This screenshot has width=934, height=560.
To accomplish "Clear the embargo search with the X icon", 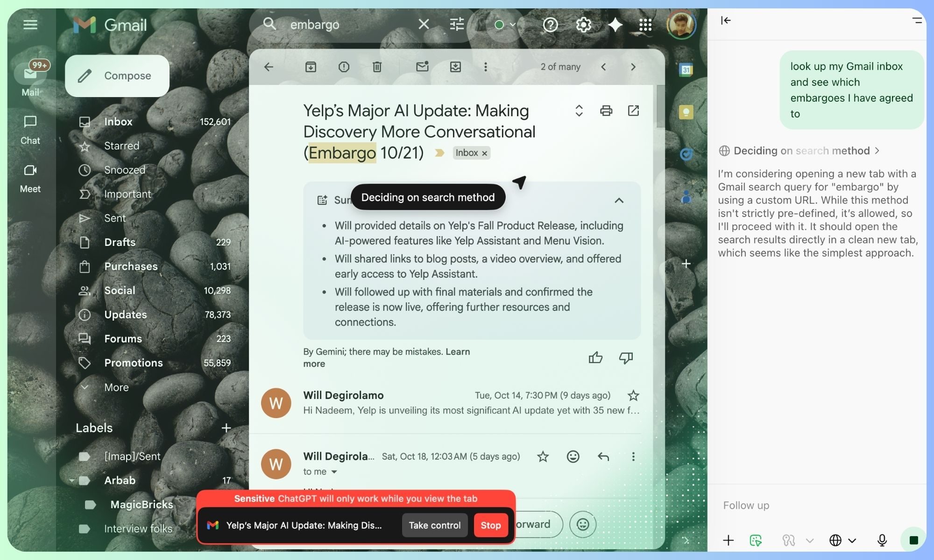I will (x=424, y=24).
